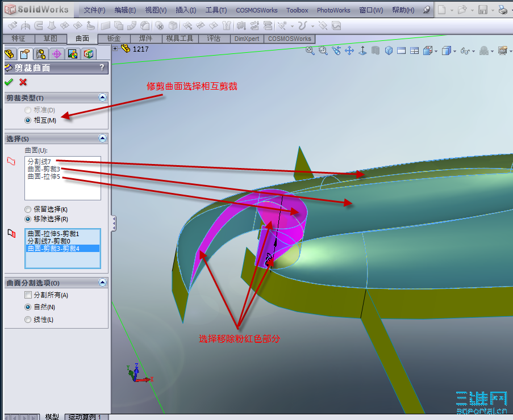Select the 相互(M) mutual trim radio

(28, 120)
